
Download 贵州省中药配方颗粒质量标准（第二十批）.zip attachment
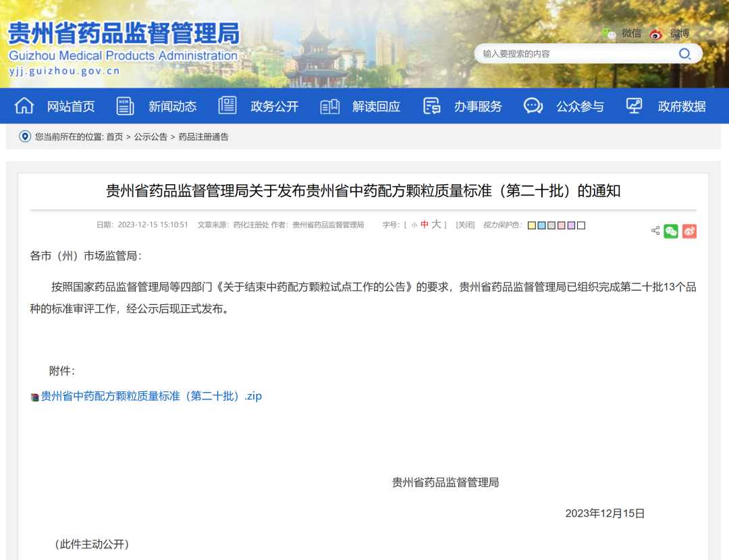(151, 396)
